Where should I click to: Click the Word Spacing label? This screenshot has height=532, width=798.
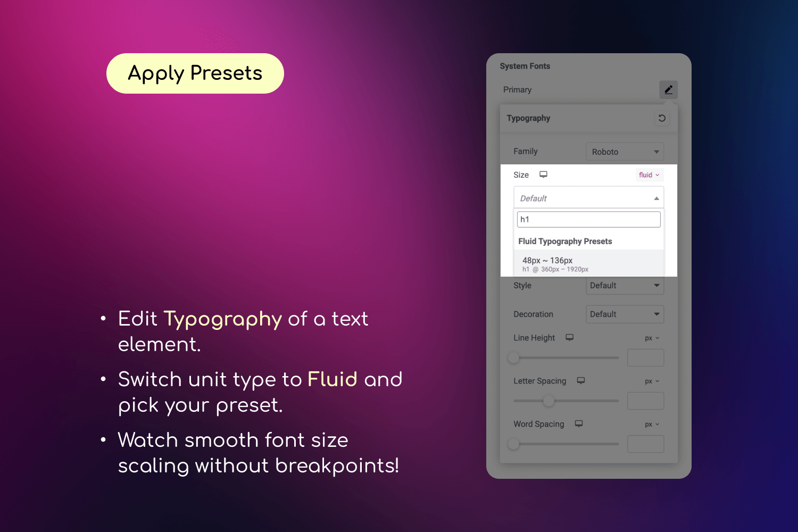click(539, 424)
